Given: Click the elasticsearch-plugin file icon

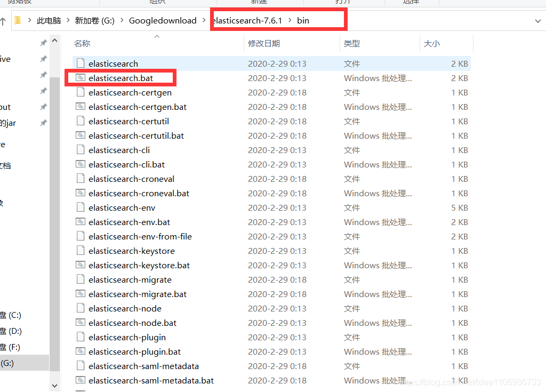Looking at the screenshot, I should coord(81,337).
